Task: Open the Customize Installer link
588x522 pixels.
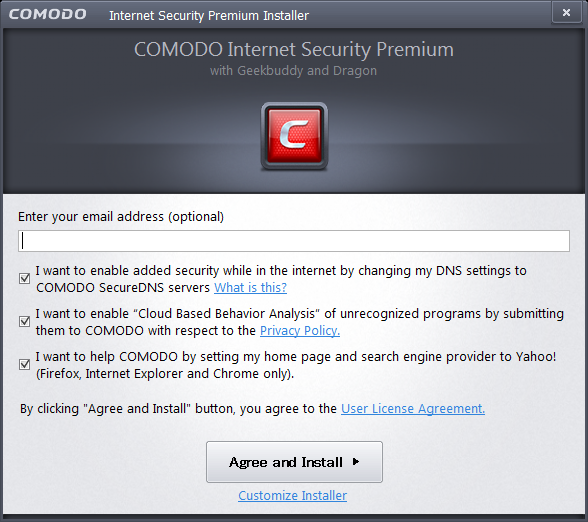Action: [292, 496]
